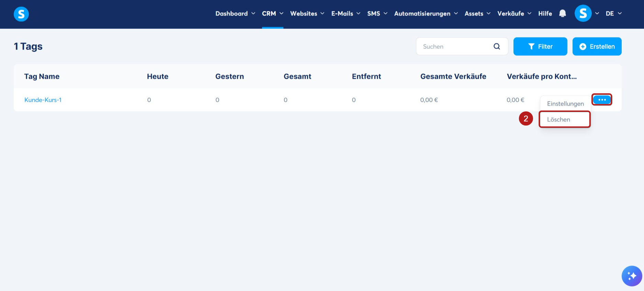
Task: Expand the Dashboard dropdown
Action: point(235,13)
